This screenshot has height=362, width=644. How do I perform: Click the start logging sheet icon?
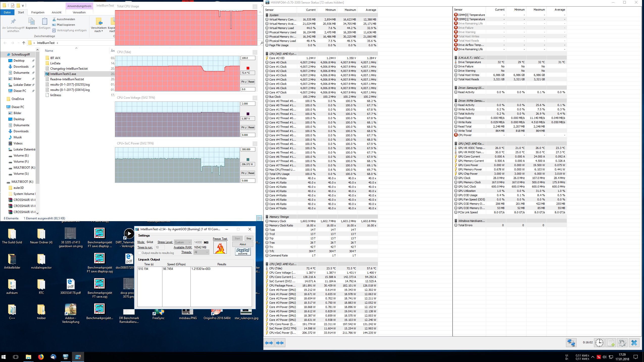pyautogui.click(x=611, y=343)
